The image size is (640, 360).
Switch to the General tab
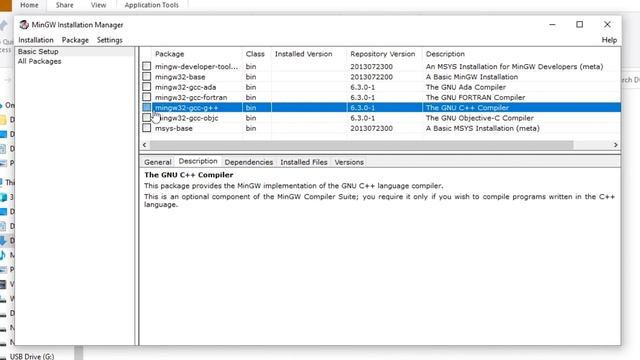click(x=158, y=162)
